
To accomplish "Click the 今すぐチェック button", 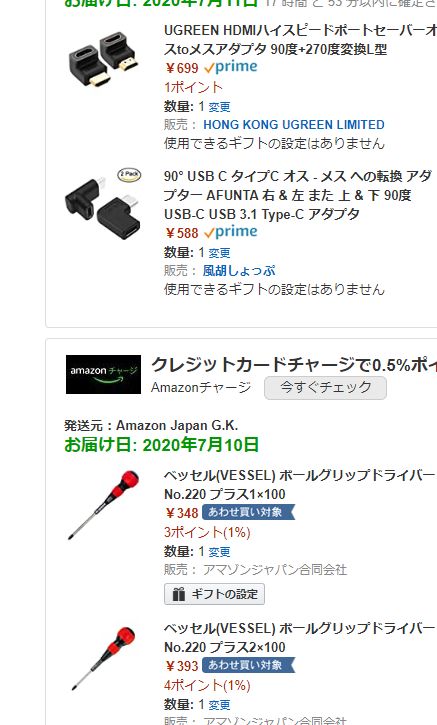I will 325,387.
